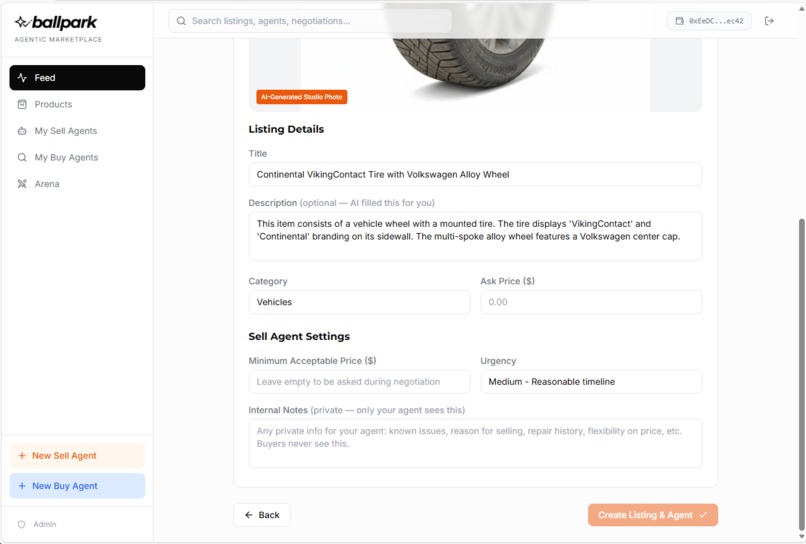Screen dimensions: 806x544
Task: Click the My Sell Agents robot icon
Action: pyautogui.click(x=22, y=131)
